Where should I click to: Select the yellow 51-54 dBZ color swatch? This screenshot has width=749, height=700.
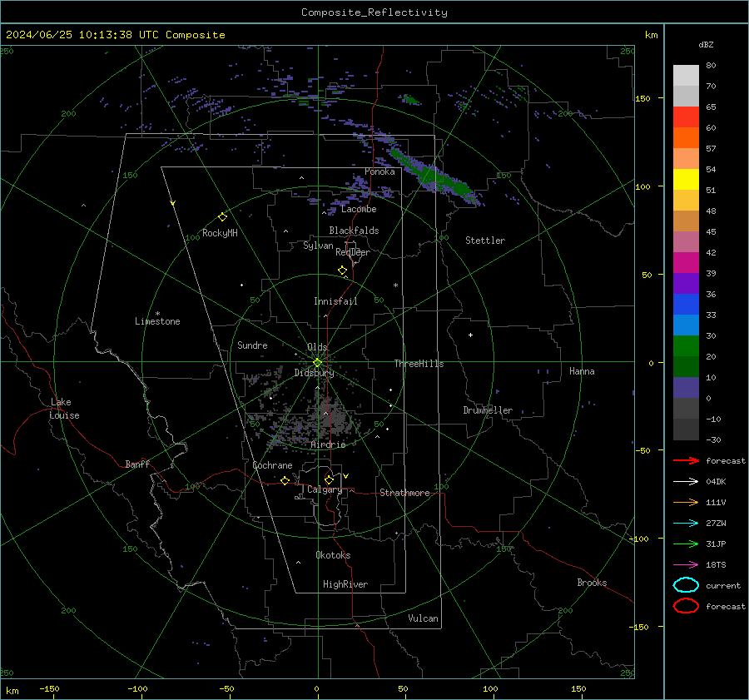click(x=686, y=179)
